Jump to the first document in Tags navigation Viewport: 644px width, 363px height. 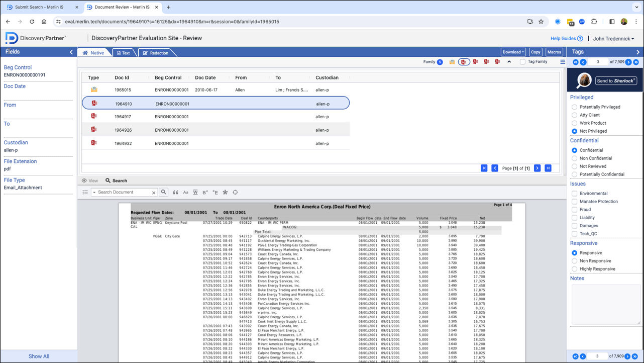click(x=576, y=62)
